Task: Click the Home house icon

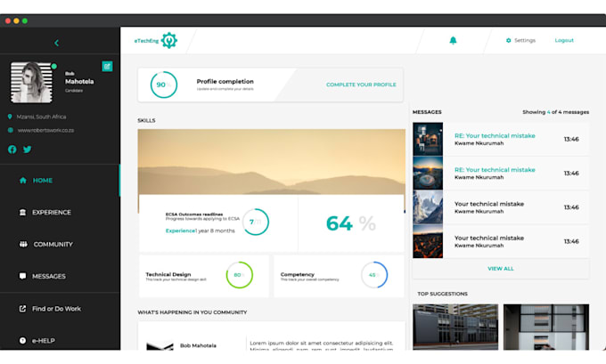Action: [23, 181]
